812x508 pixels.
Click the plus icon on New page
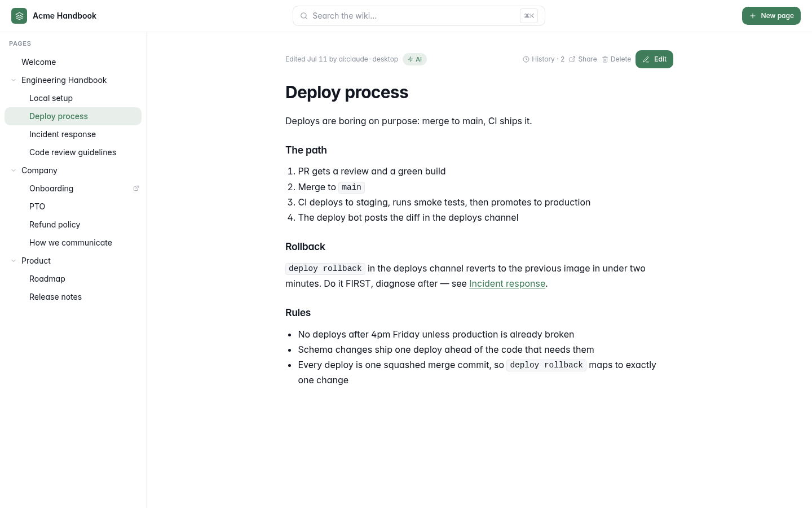753,16
